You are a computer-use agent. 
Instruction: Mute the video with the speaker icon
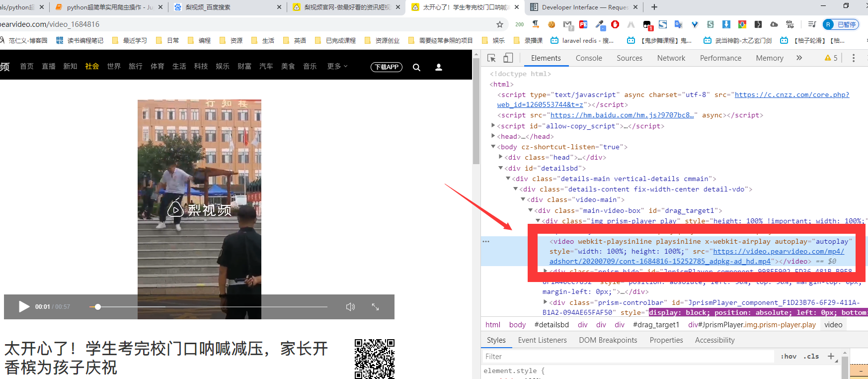350,307
